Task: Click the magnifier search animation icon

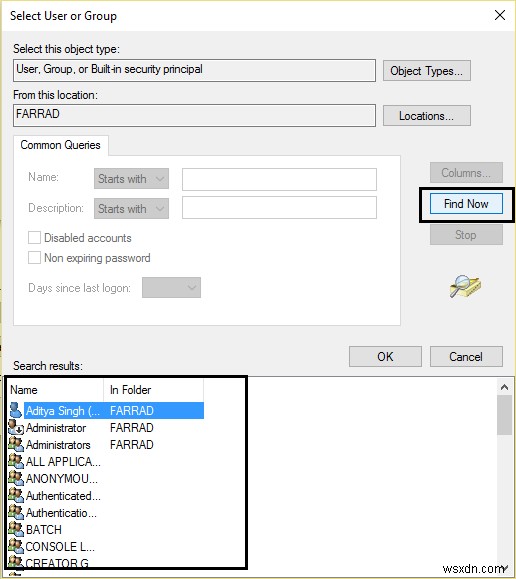Action: tap(465, 286)
